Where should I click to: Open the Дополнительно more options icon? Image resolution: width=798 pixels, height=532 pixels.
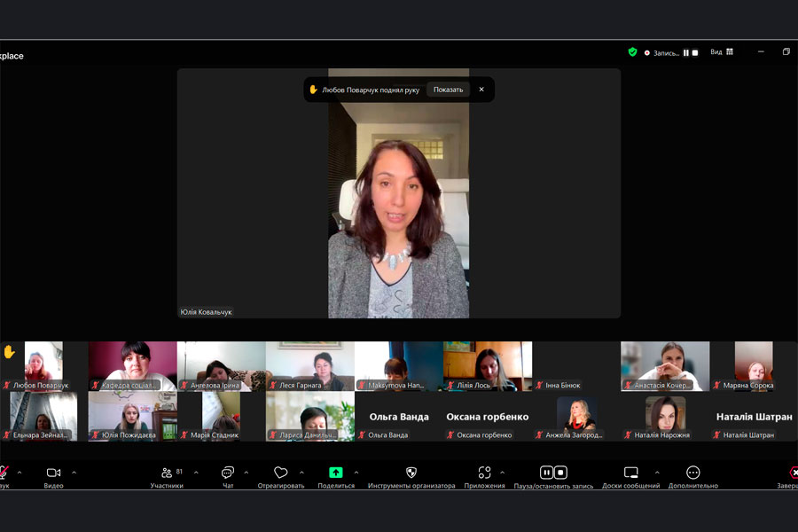tap(693, 473)
